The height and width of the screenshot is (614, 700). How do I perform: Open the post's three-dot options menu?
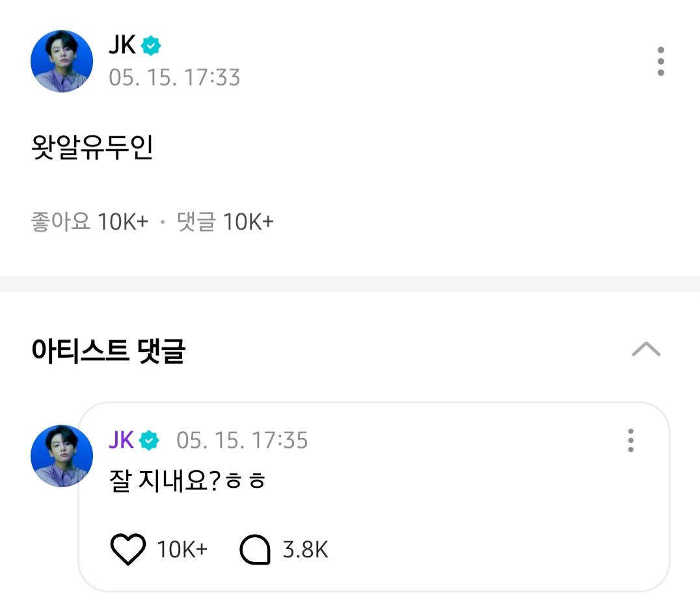(x=660, y=62)
